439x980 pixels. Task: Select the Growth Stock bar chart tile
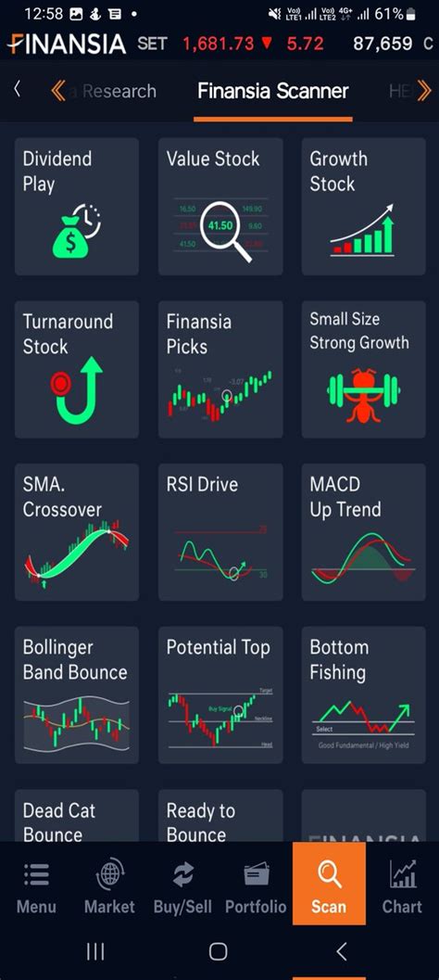pyautogui.click(x=363, y=206)
